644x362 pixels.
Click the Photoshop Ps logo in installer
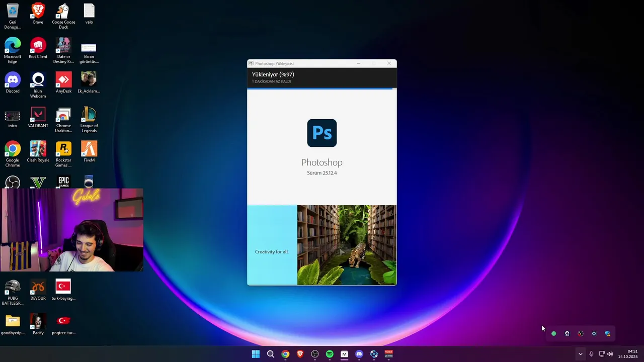tap(322, 133)
